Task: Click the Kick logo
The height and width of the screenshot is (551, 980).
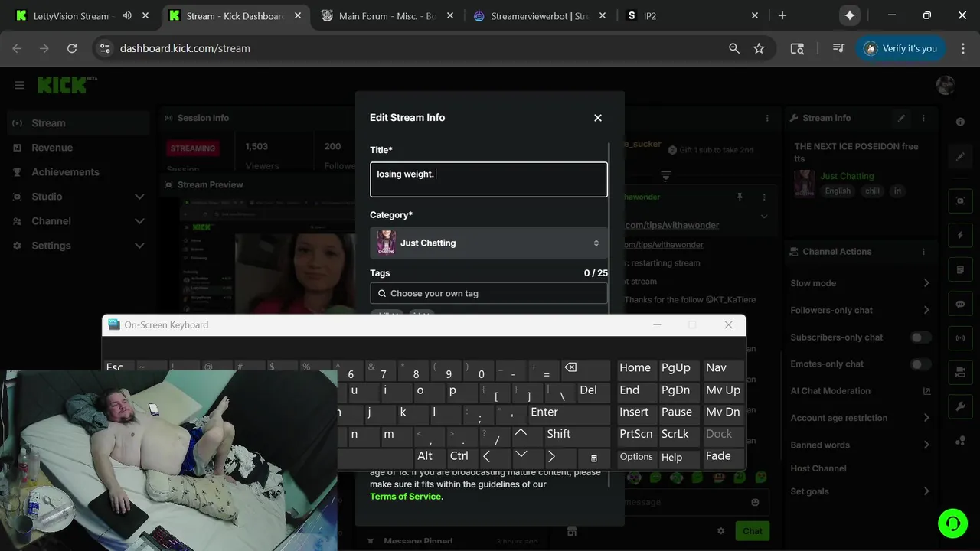Action: click(x=63, y=85)
